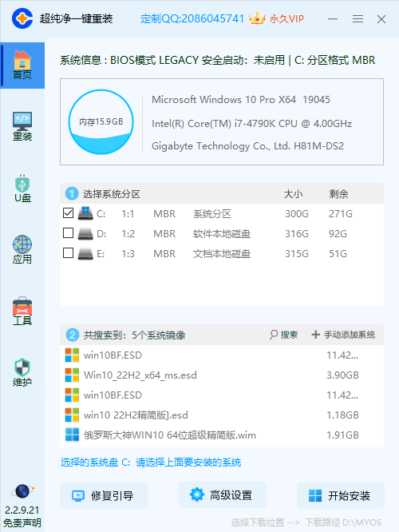Open the U盘 sidebar tab
The image size is (399, 532).
(22, 189)
